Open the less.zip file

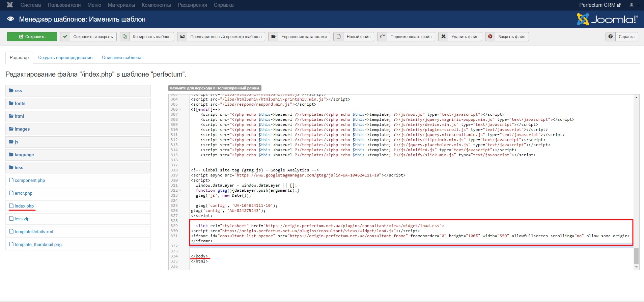pos(78,219)
